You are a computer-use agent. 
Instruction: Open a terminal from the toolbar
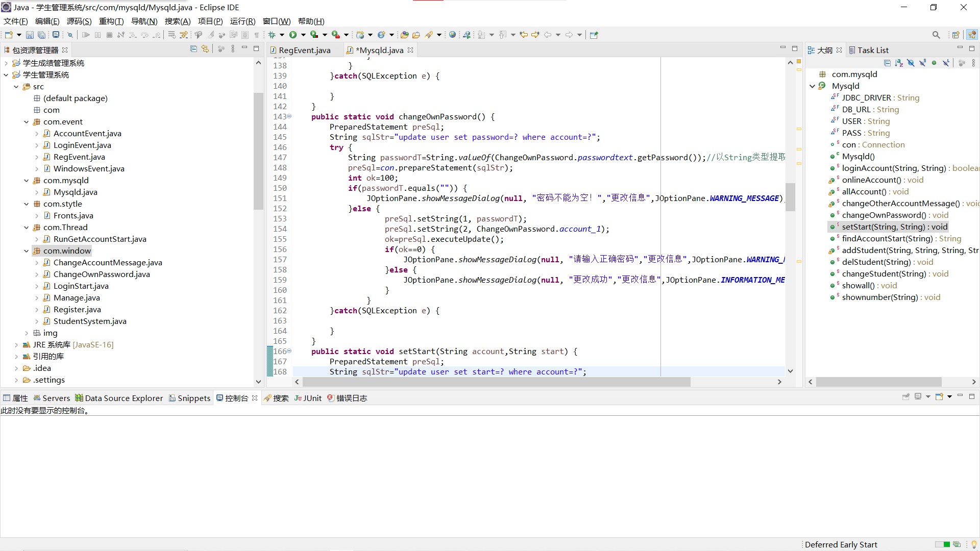(x=56, y=35)
